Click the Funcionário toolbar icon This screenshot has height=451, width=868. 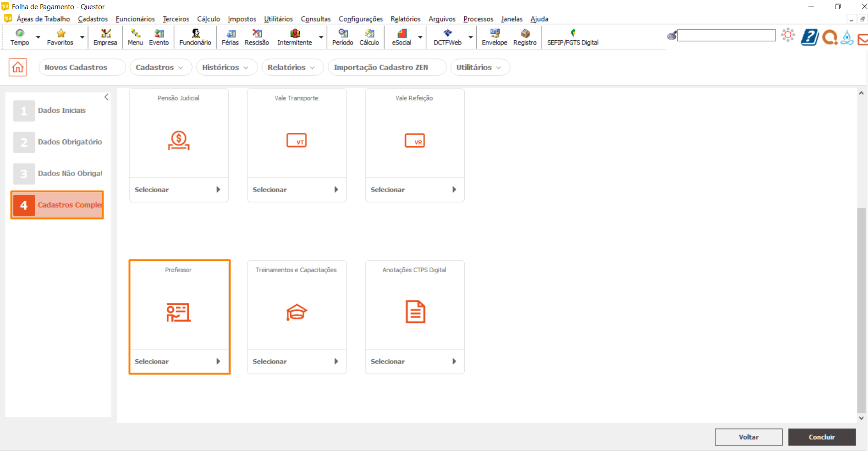point(195,37)
